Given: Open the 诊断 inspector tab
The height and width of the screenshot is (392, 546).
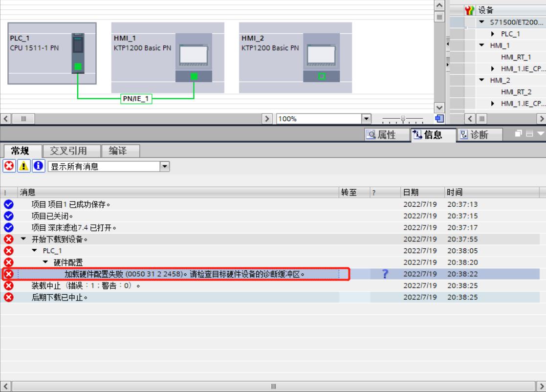Looking at the screenshot, I should (x=472, y=134).
